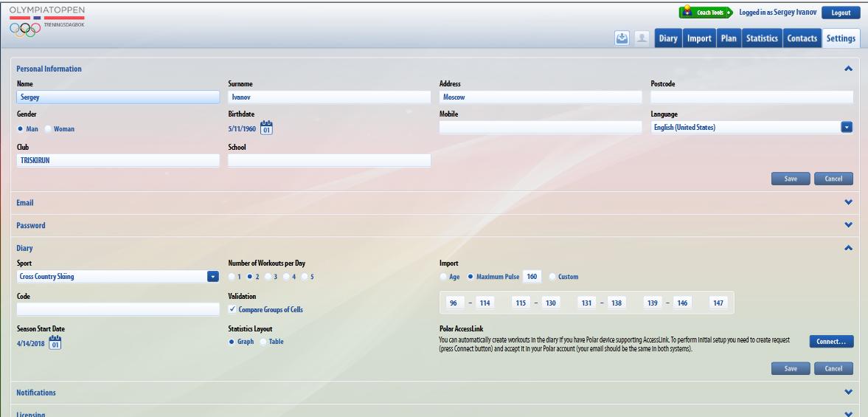
Task: Save the Diary section settings
Action: click(791, 369)
